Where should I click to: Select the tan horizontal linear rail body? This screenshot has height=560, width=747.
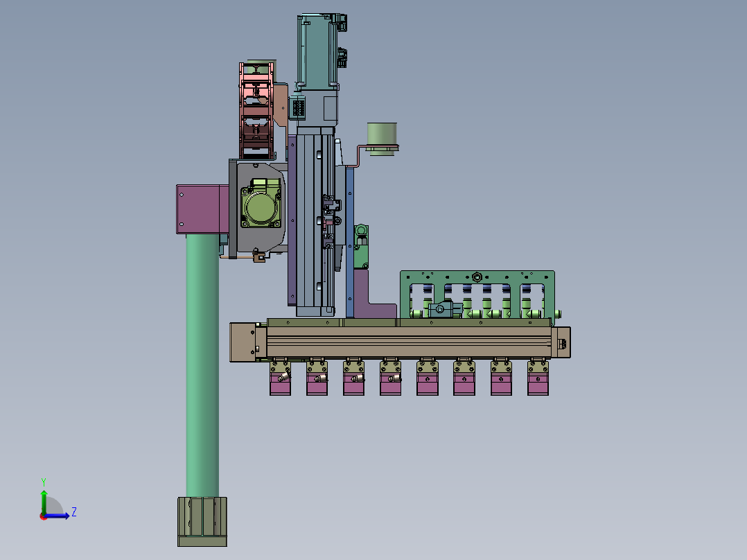point(408,342)
